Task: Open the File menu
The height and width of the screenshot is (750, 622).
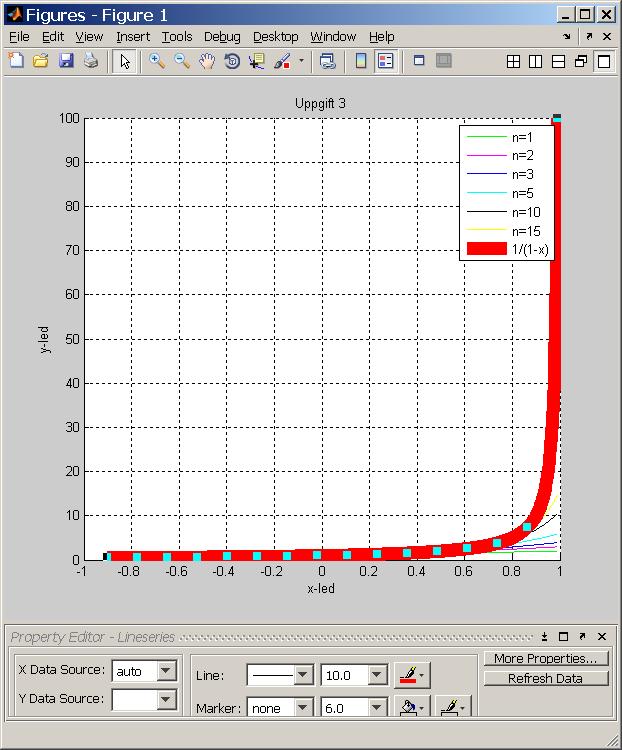Action: tap(19, 36)
